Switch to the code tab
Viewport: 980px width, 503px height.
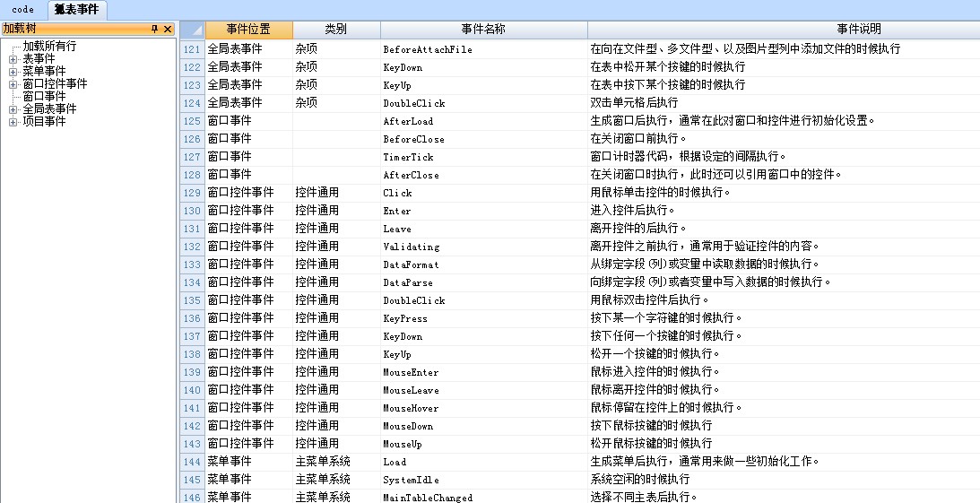23,9
